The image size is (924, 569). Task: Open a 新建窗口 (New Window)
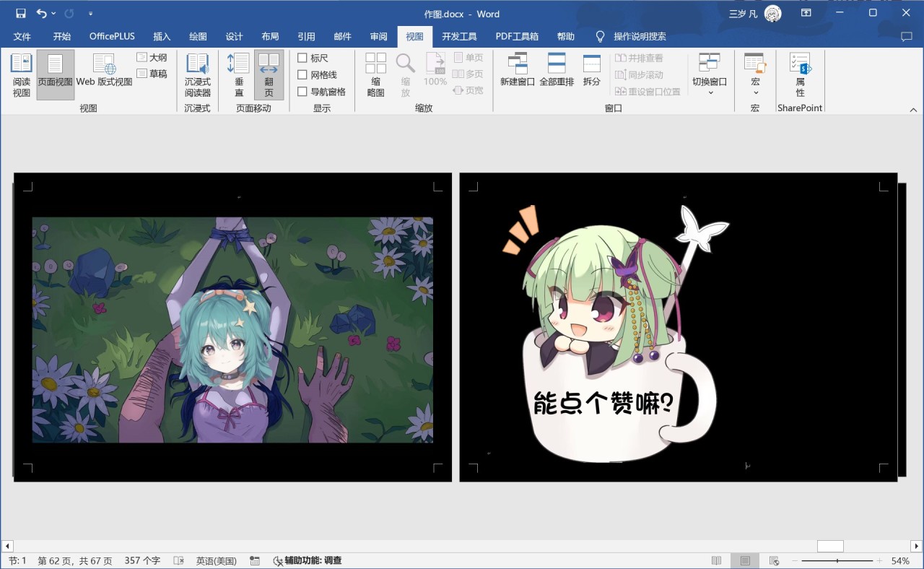[x=518, y=72]
